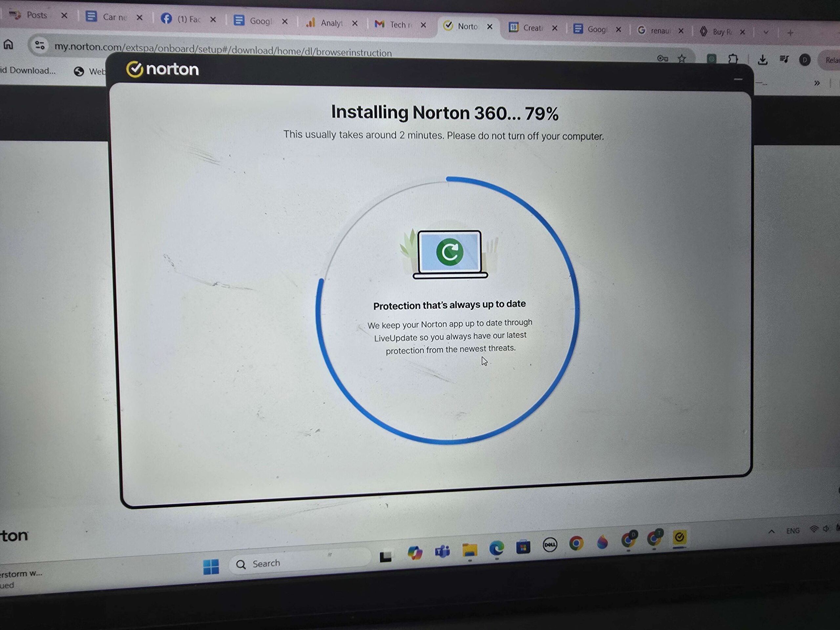The width and height of the screenshot is (840, 630).
Task: Open the Norton taskbar icon
Action: (x=679, y=537)
